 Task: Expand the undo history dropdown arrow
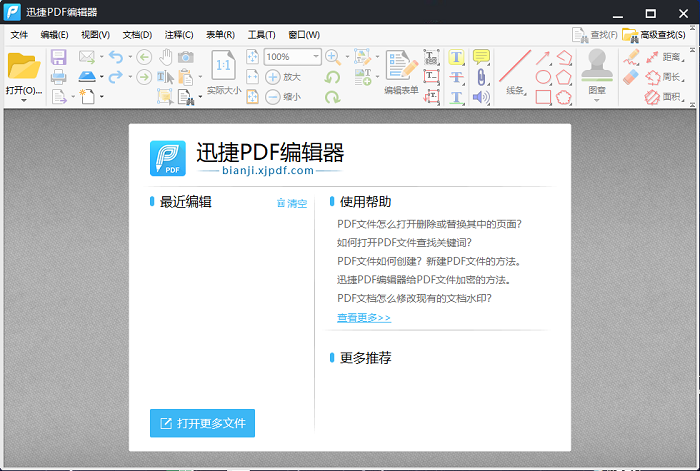coord(130,57)
